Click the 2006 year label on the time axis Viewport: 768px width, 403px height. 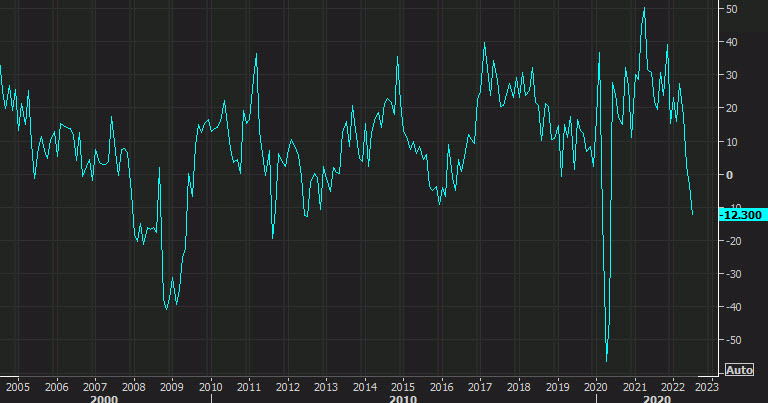pos(56,387)
